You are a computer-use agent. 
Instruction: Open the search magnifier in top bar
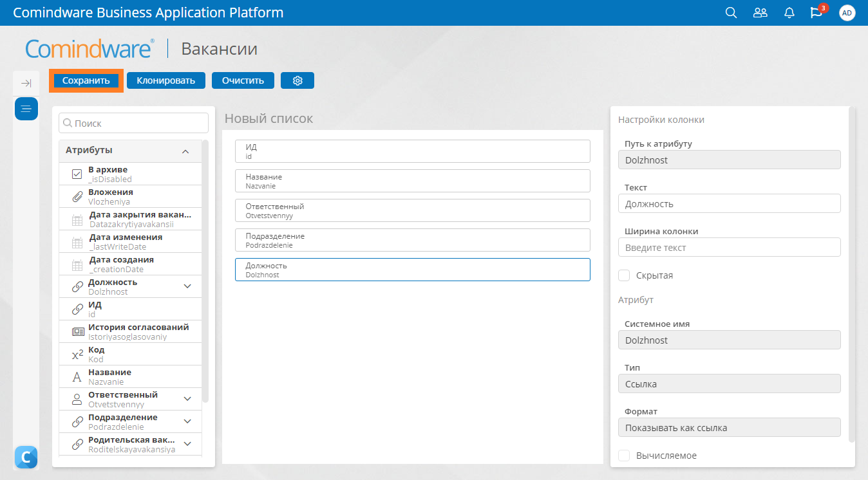click(x=731, y=13)
